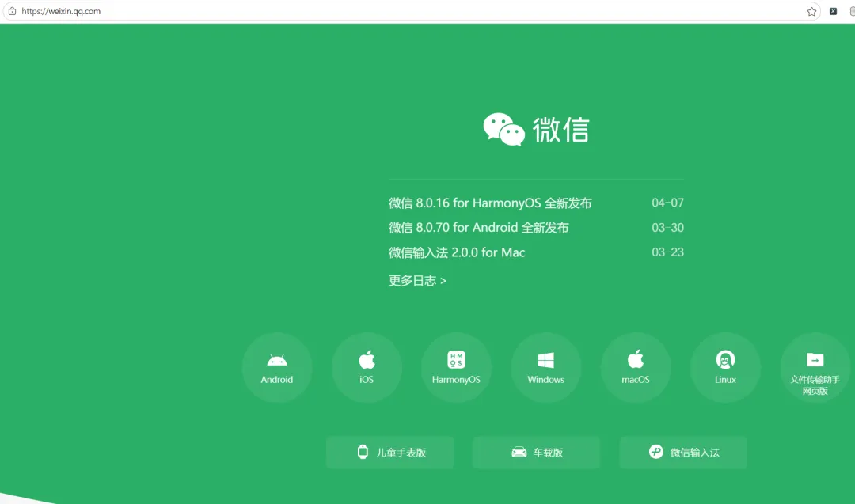Choose the Windows download icon

click(545, 368)
